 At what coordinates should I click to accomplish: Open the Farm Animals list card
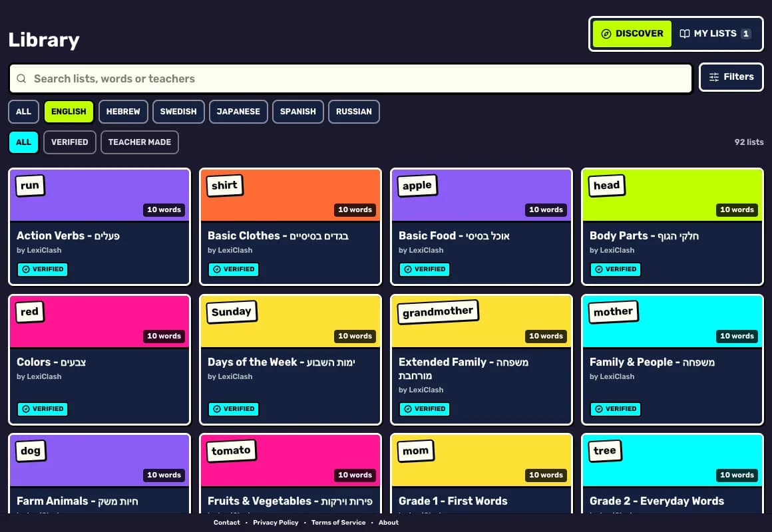(x=99, y=473)
